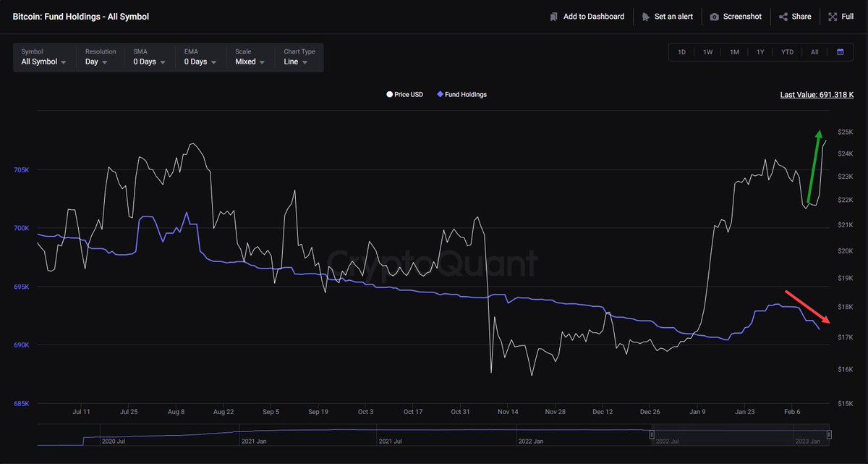Click the Full view label
Viewport: 868px width, 464px height.
click(848, 17)
